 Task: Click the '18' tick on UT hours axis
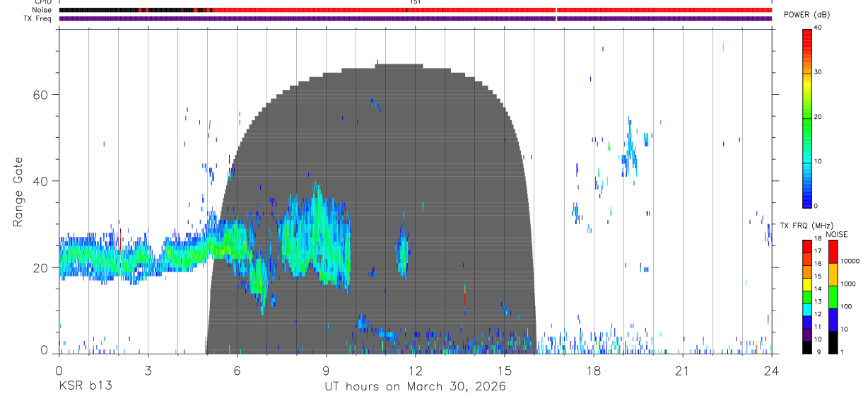(x=594, y=370)
